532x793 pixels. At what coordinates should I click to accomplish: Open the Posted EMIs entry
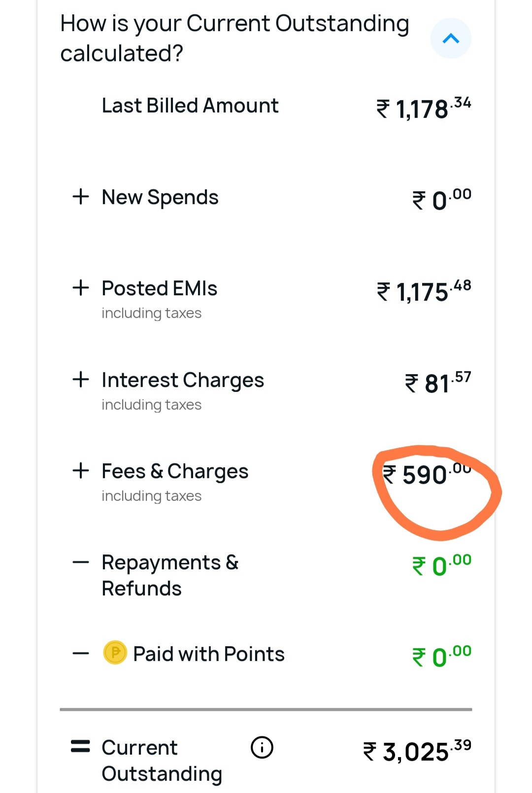click(x=159, y=288)
